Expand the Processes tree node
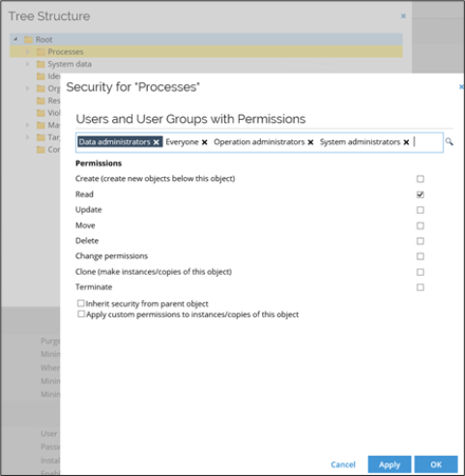This screenshot has height=476, width=465. [x=28, y=51]
